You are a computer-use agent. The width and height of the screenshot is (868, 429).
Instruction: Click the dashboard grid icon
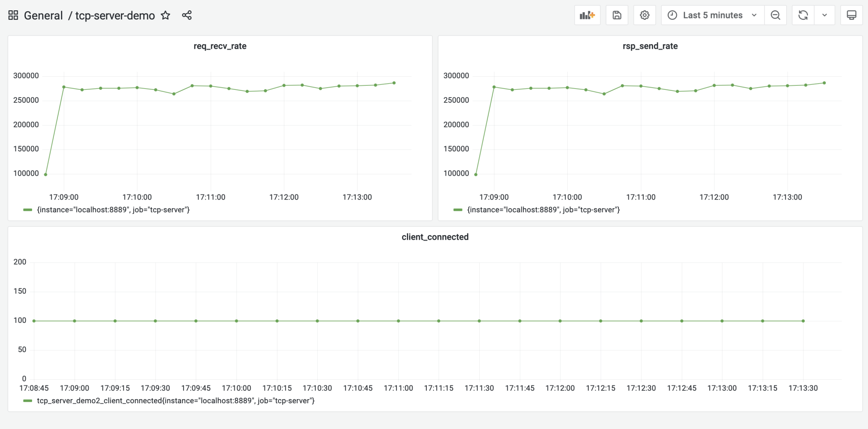pos(13,15)
